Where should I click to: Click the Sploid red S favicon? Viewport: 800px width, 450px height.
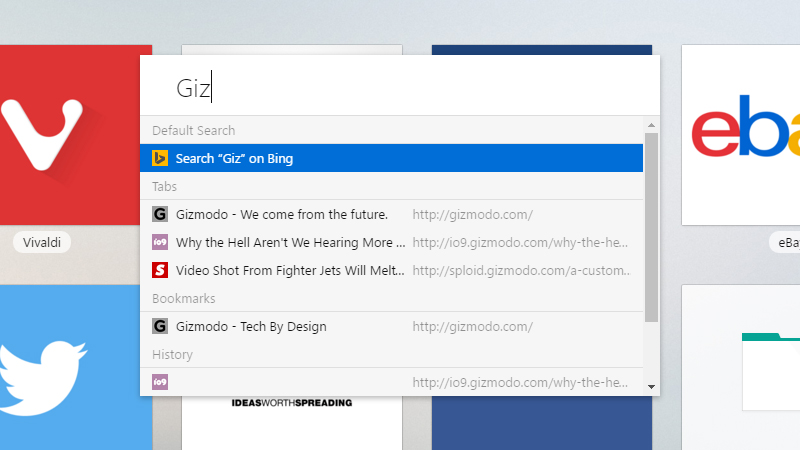160,270
